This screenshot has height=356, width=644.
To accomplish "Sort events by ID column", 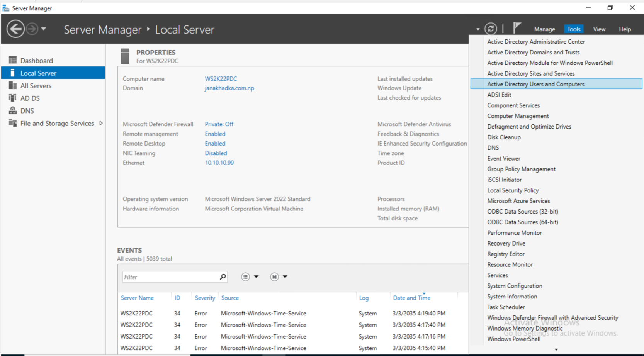I will point(177,298).
